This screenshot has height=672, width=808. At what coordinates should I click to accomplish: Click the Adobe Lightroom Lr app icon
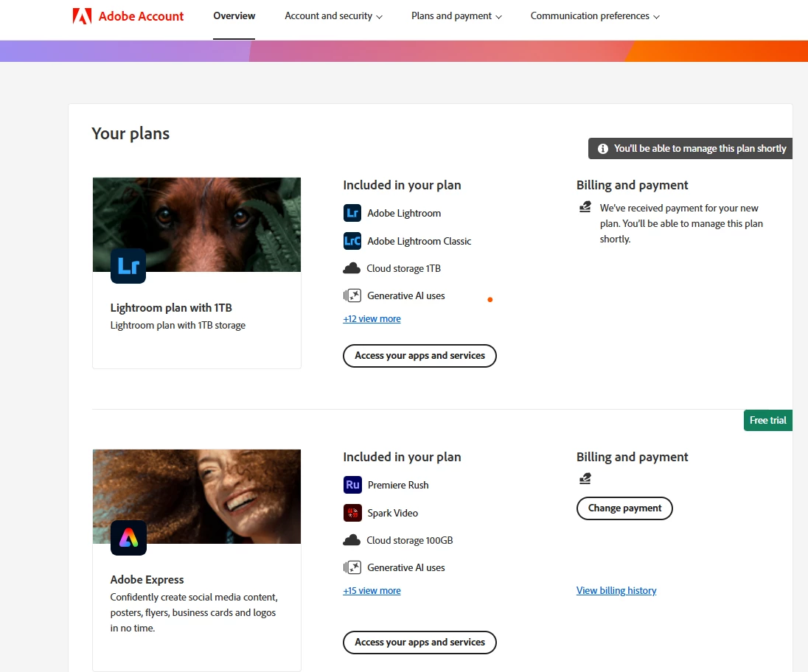(x=352, y=213)
